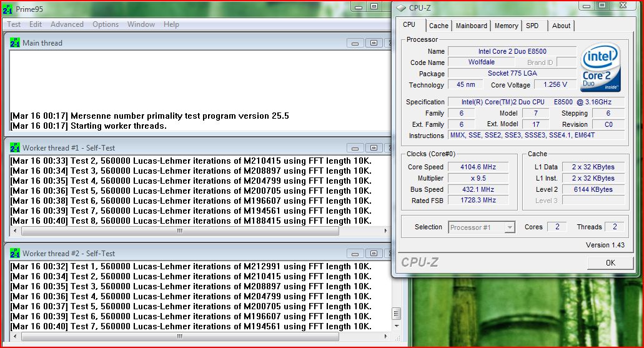Click Worker thread #2 scroll down arrow
The width and height of the screenshot is (644, 348).
click(397, 326)
